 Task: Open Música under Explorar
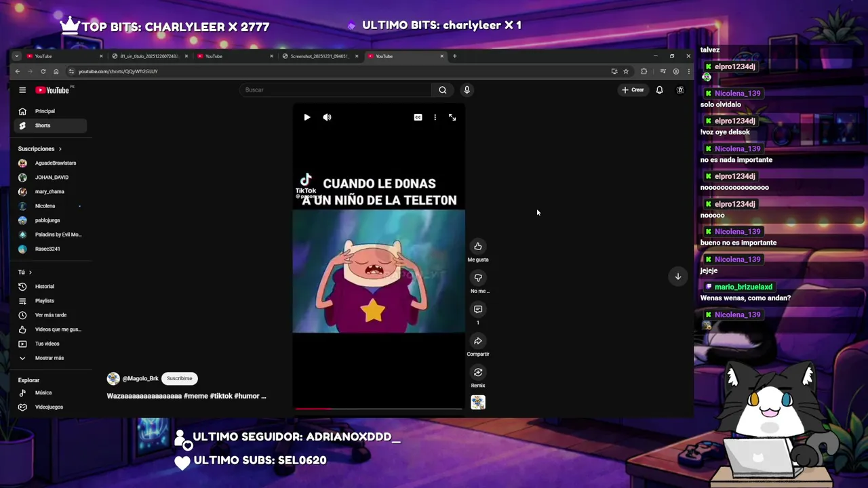tap(50, 393)
